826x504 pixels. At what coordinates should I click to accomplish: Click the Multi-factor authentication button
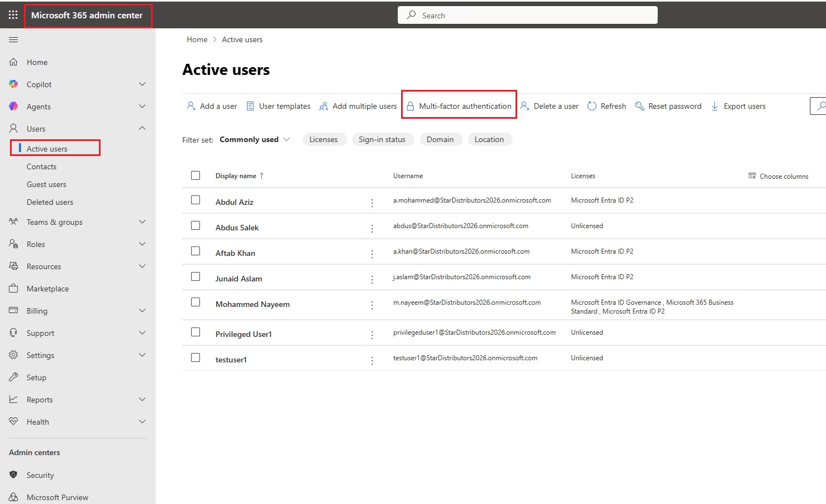[x=459, y=106]
